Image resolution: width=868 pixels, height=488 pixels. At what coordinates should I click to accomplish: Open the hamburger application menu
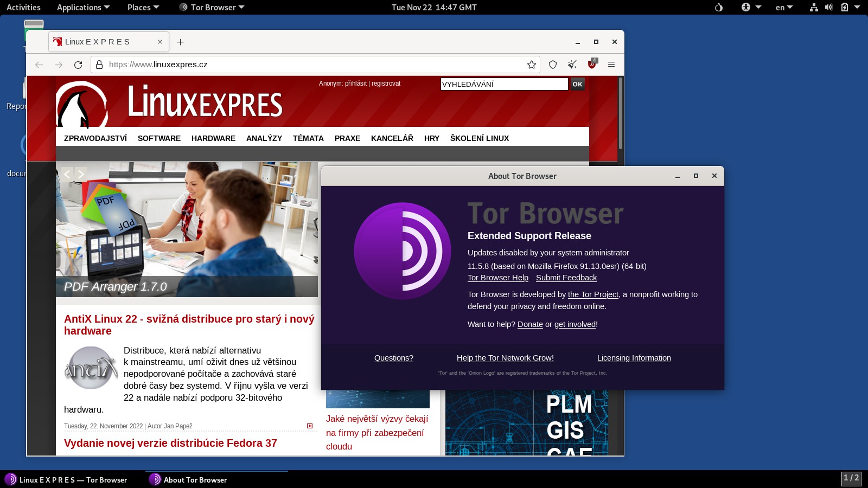(x=611, y=65)
